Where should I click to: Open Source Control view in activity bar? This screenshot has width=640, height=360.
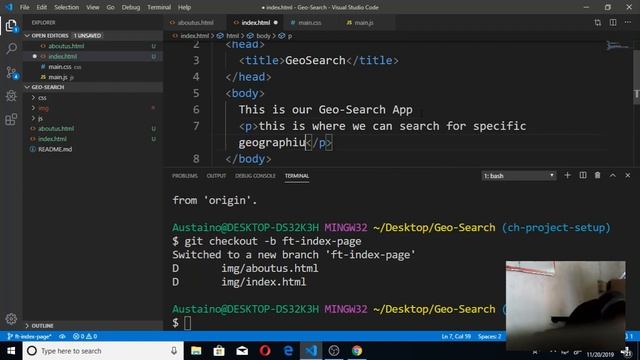(x=11, y=73)
